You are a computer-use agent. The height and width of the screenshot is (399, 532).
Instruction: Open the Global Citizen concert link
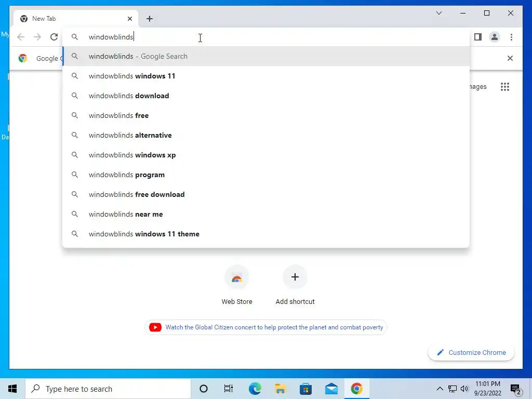pos(265,327)
